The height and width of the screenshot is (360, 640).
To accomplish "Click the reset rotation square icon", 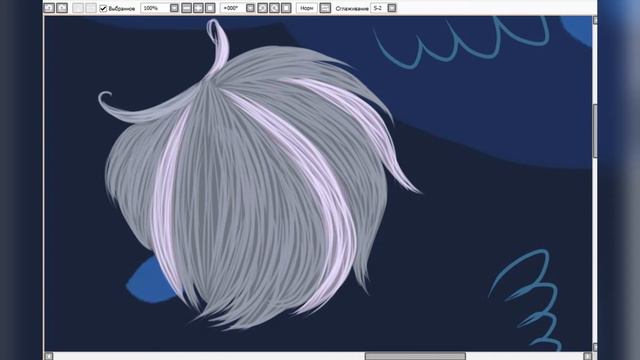I will click(x=286, y=8).
